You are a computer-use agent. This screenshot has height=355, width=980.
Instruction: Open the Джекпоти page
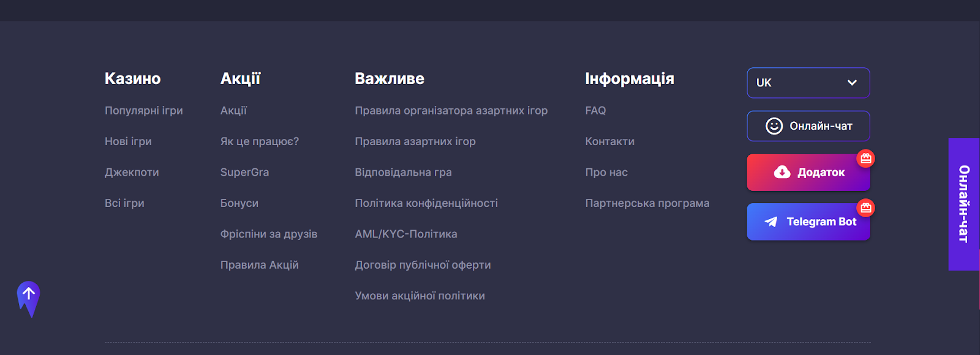point(132,173)
